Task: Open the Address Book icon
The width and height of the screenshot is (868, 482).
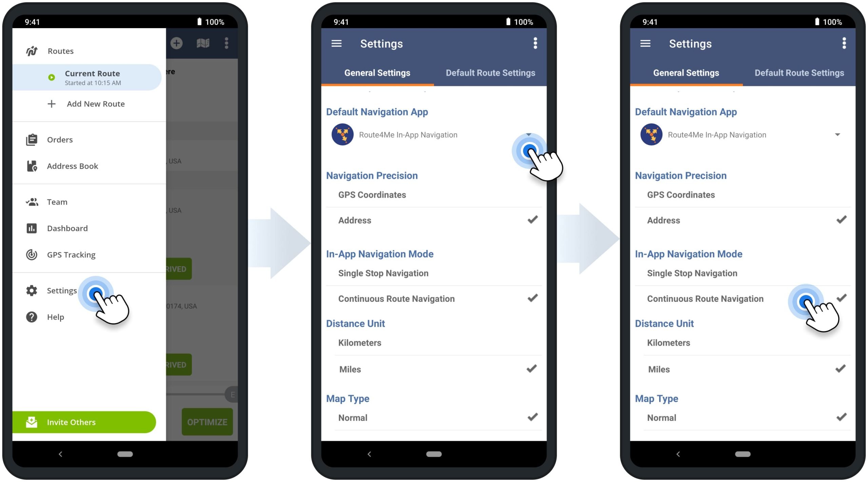Action: pyautogui.click(x=33, y=166)
